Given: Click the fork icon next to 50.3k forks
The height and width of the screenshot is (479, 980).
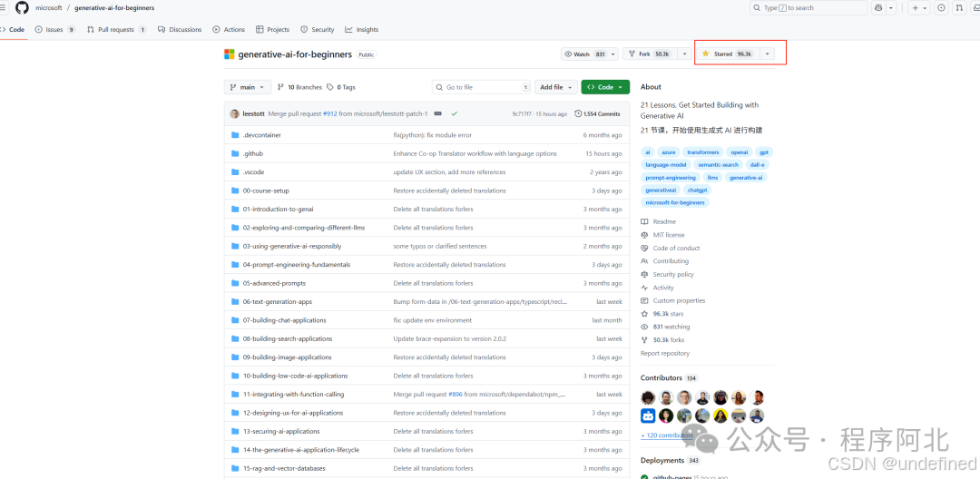Looking at the screenshot, I should (x=644, y=339).
